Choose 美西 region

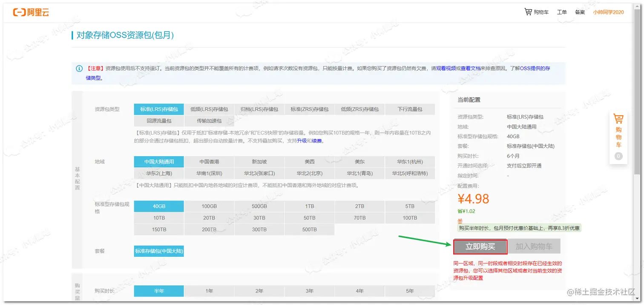pos(310,162)
